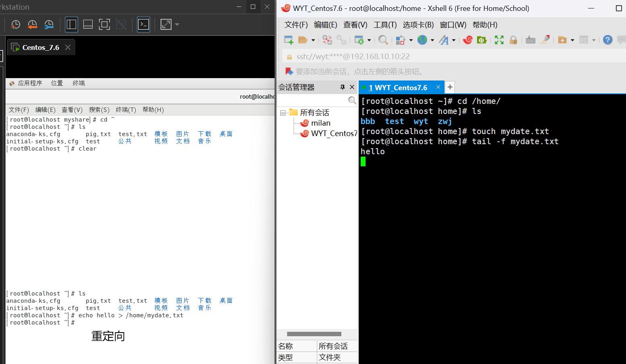Open Xshell 编辑(E) menu
The height and width of the screenshot is (364, 626).
pos(325,25)
